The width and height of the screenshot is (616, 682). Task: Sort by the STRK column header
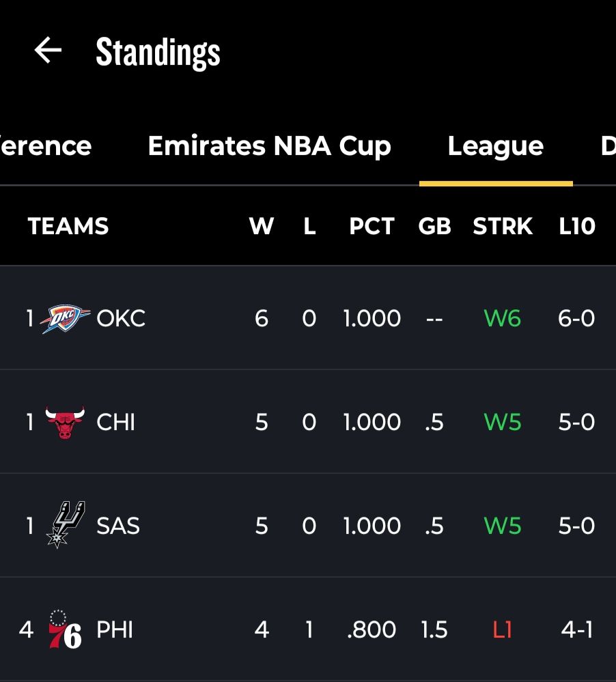tap(503, 226)
